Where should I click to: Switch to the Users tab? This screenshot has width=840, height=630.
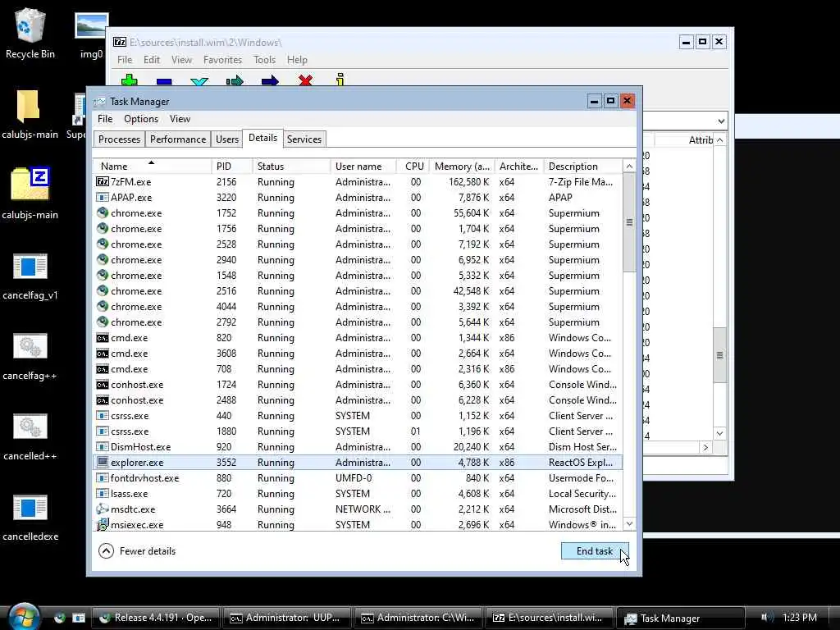pos(227,139)
